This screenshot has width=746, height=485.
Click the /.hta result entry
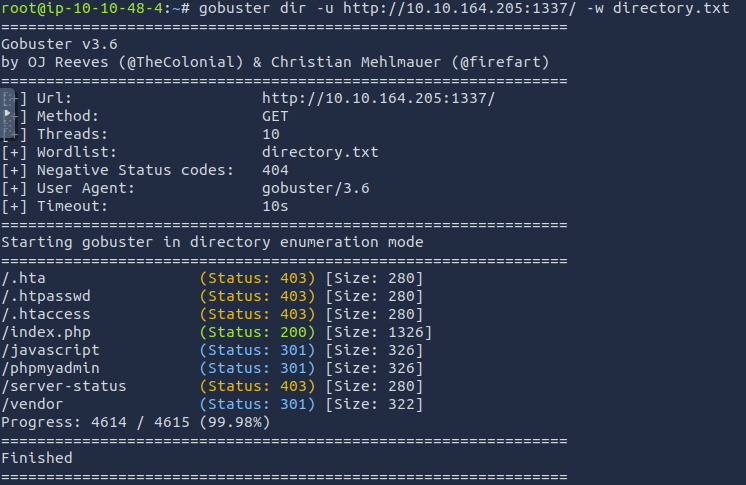click(24, 278)
